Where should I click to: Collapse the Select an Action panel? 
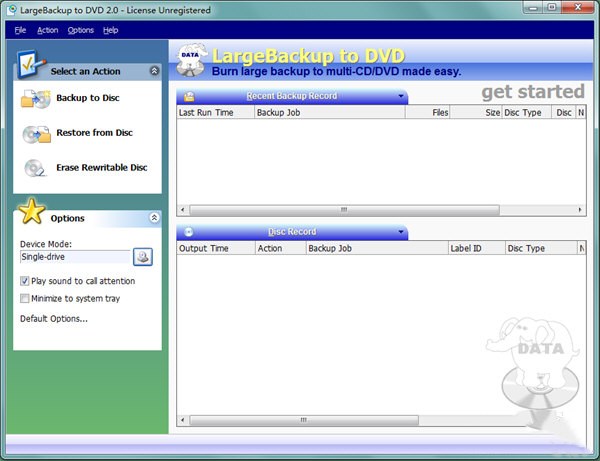[x=154, y=72]
